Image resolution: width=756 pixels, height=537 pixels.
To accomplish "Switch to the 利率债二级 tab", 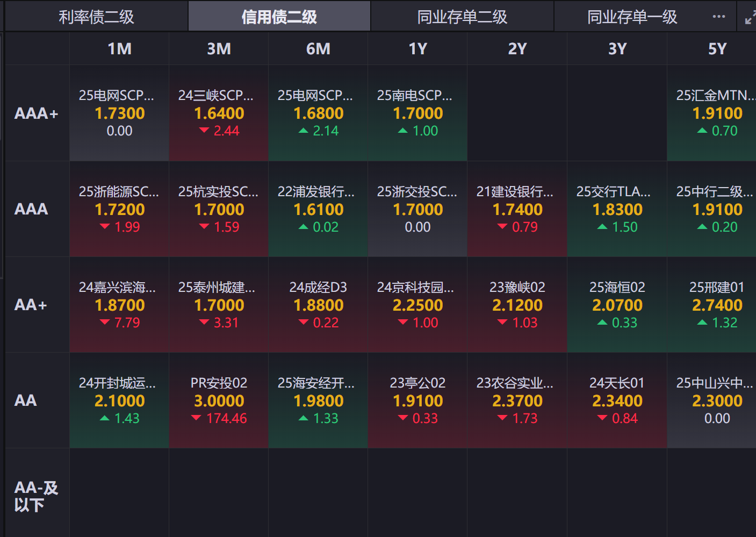I will click(x=96, y=17).
